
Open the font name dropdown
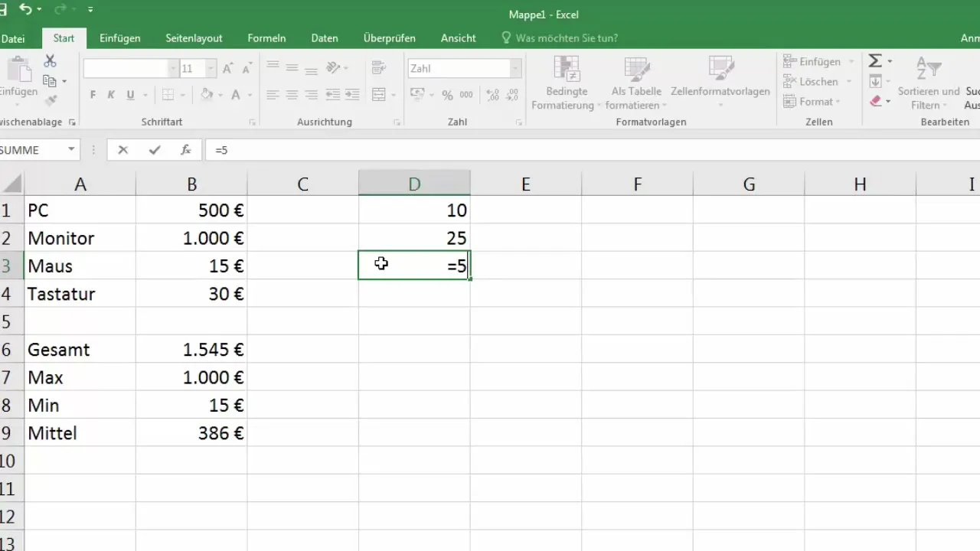coord(173,69)
